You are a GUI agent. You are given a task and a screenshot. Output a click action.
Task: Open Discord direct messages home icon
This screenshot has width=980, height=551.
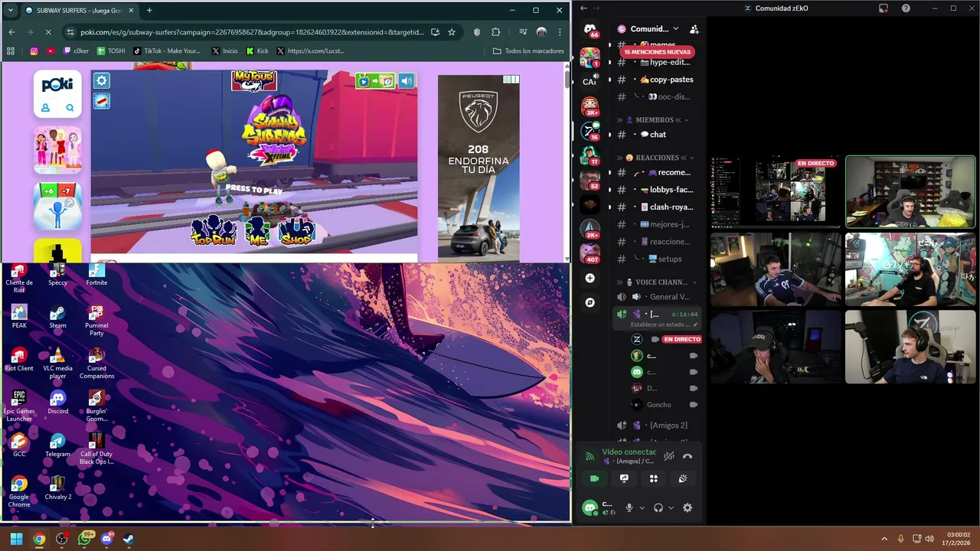click(590, 29)
